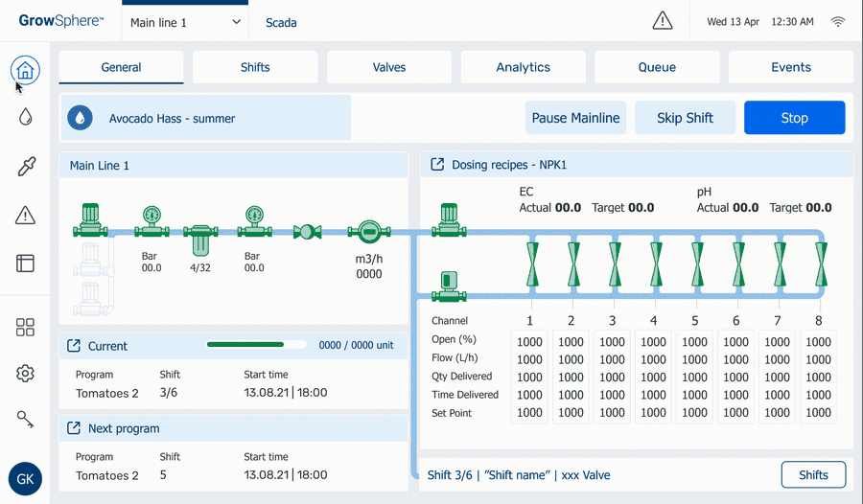863x504 pixels.
Task: Select the 4/32 filter icon
Action: click(x=200, y=240)
